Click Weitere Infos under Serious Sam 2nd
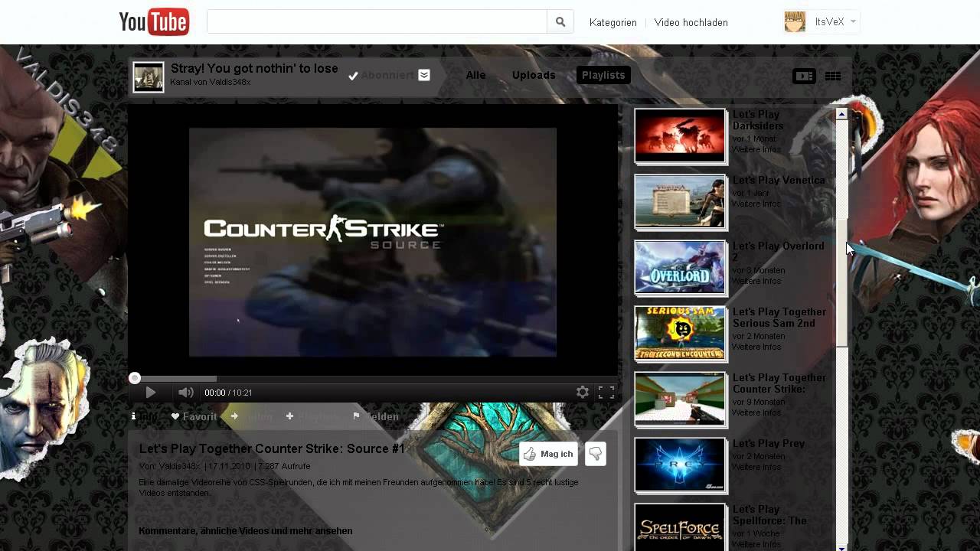The image size is (980, 551). [756, 347]
